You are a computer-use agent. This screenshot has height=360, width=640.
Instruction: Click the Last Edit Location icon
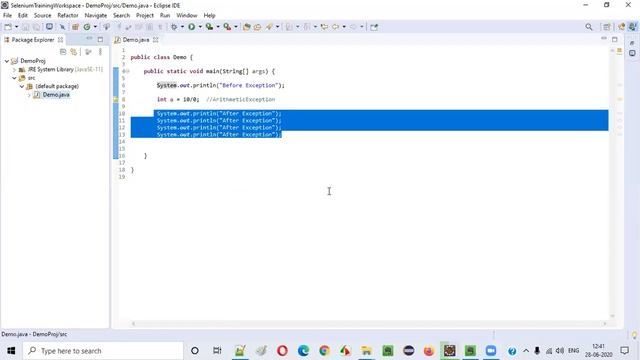(x=324, y=27)
